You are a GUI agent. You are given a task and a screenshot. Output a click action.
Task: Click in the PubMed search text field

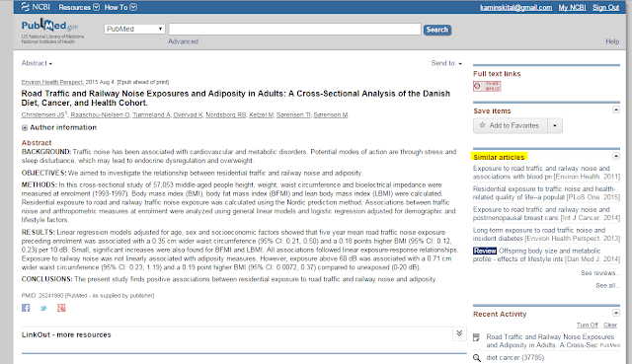pos(294,29)
